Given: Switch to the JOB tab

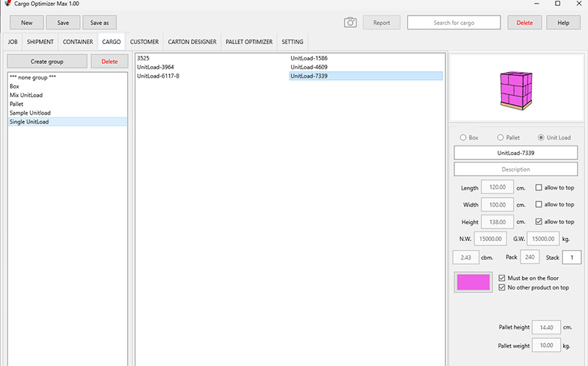Looking at the screenshot, I should click(x=12, y=42).
